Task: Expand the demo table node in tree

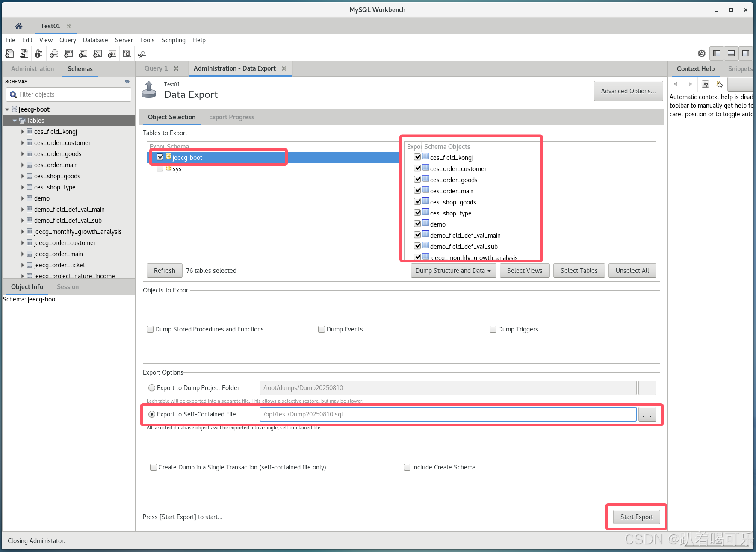Action: coord(22,198)
